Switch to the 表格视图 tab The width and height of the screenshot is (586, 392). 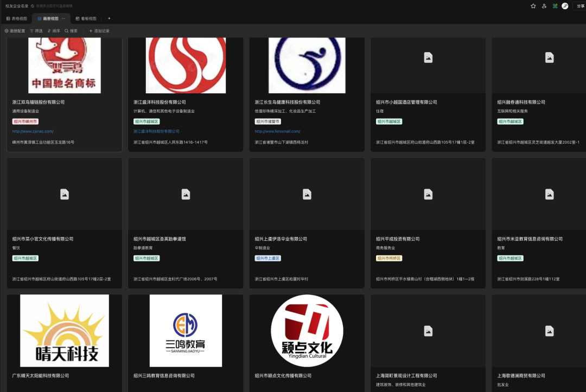[17, 18]
